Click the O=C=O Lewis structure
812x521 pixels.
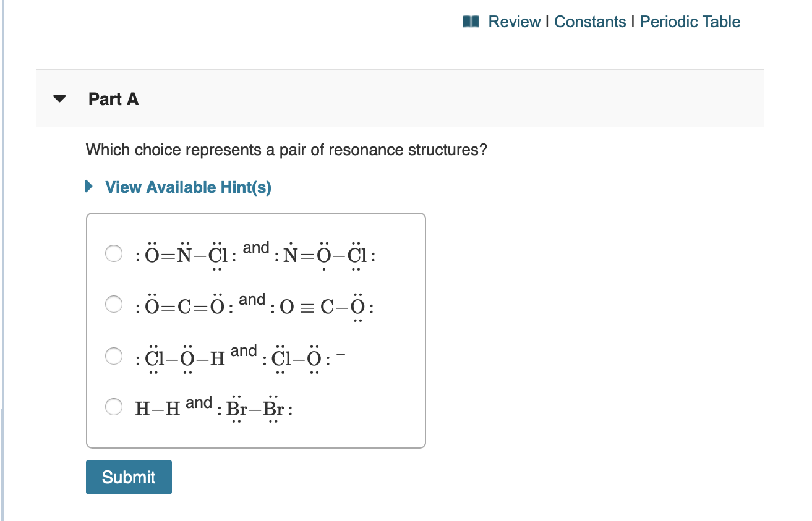[x=183, y=307]
